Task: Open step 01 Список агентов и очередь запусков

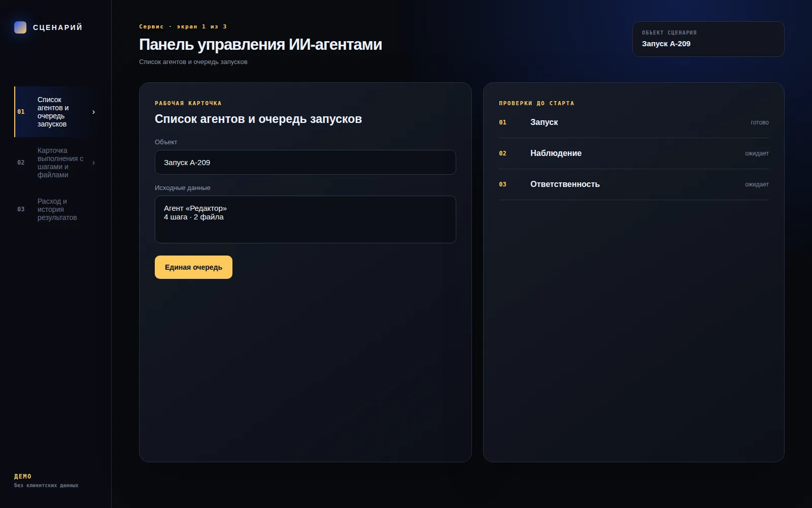Action: 56,112
